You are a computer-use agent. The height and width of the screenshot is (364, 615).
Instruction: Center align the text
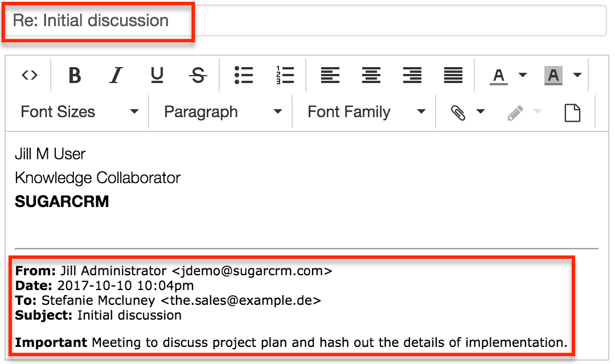pos(371,75)
